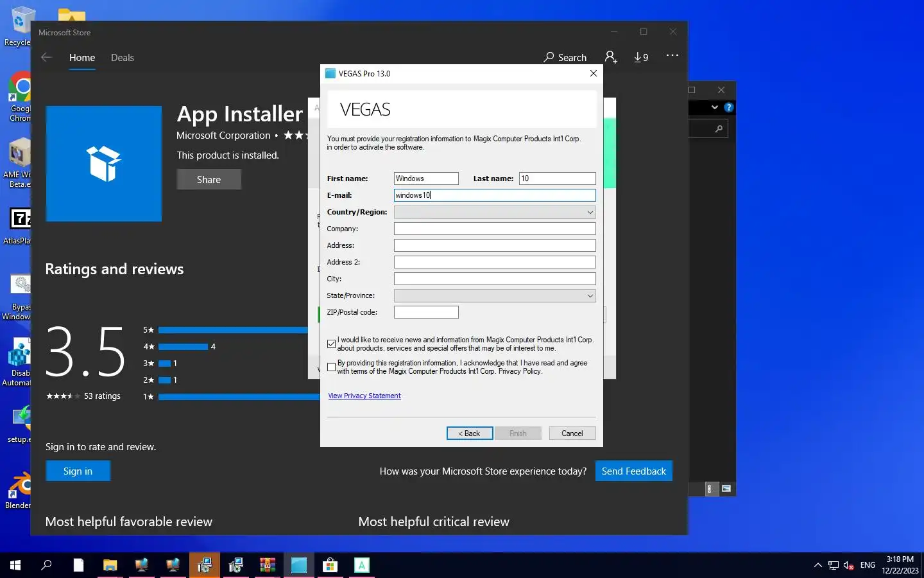Viewport: 924px width, 578px height.
Task: Select the setup.exe desktop icon
Action: pyautogui.click(x=19, y=424)
